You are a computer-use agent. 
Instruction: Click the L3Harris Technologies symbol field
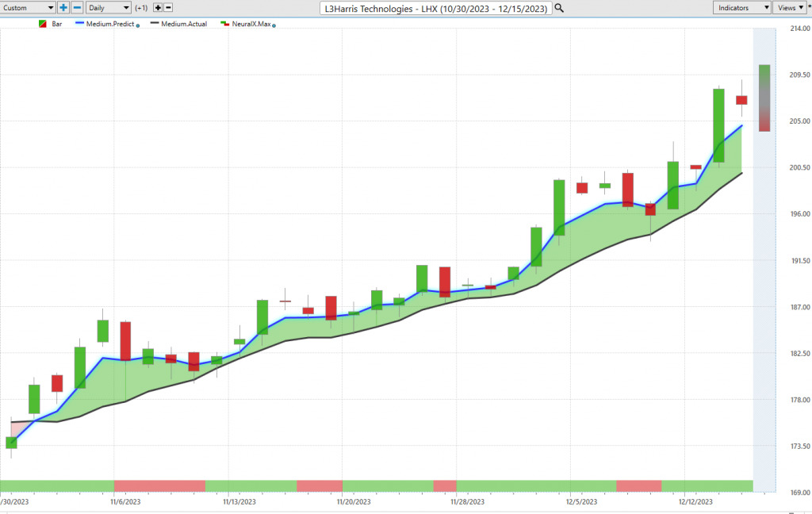(x=435, y=8)
